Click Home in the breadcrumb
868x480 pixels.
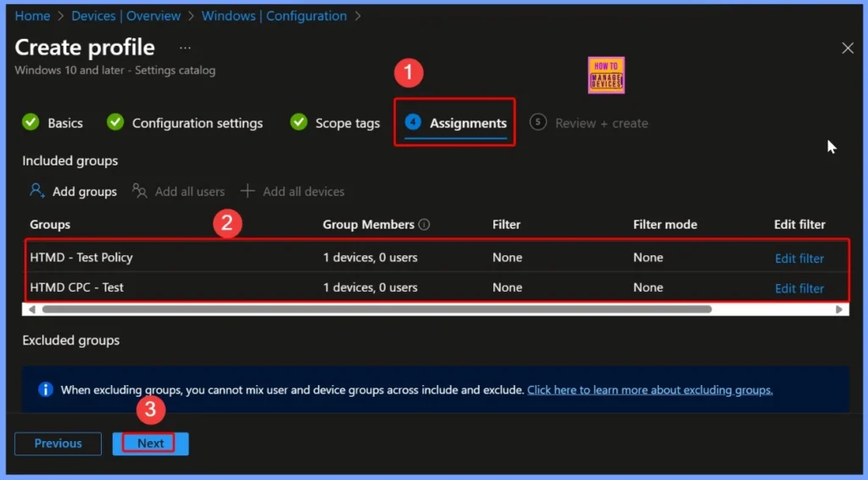click(32, 16)
